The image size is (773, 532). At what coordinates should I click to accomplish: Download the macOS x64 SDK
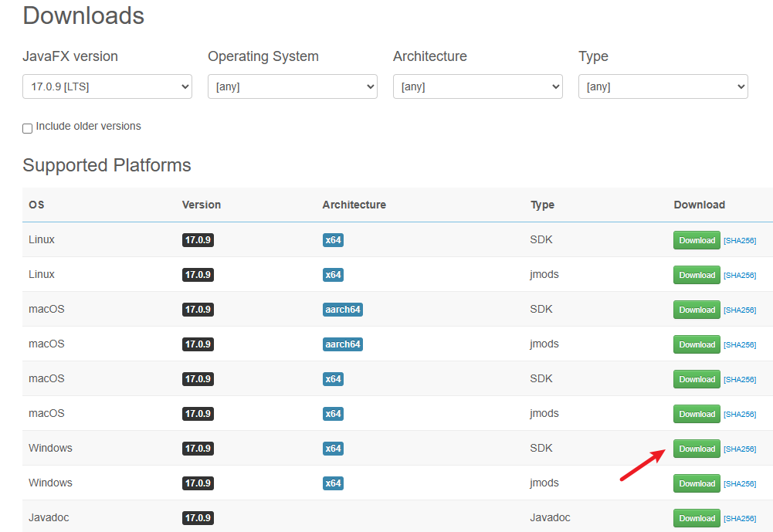coord(697,379)
